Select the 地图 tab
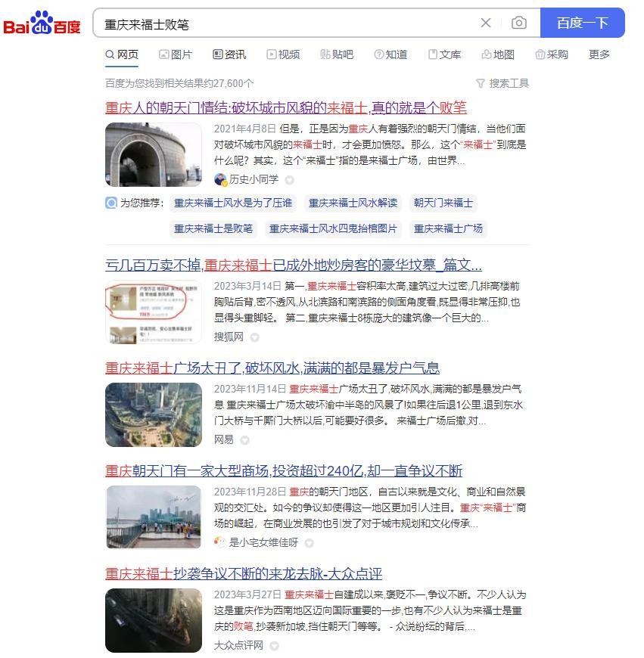Image resolution: width=644 pixels, height=658 pixels. pos(498,54)
